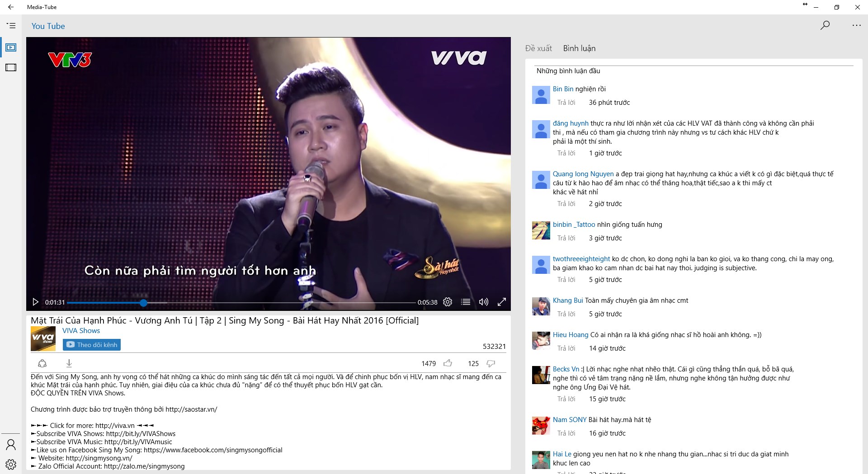This screenshot has height=474, width=868.
Task: Open the more options ellipsis menu
Action: [857, 25]
